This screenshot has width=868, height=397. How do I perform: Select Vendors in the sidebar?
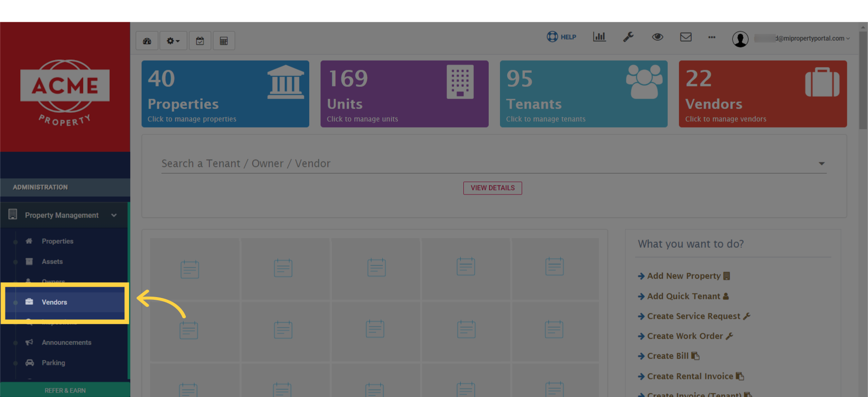pos(66,302)
